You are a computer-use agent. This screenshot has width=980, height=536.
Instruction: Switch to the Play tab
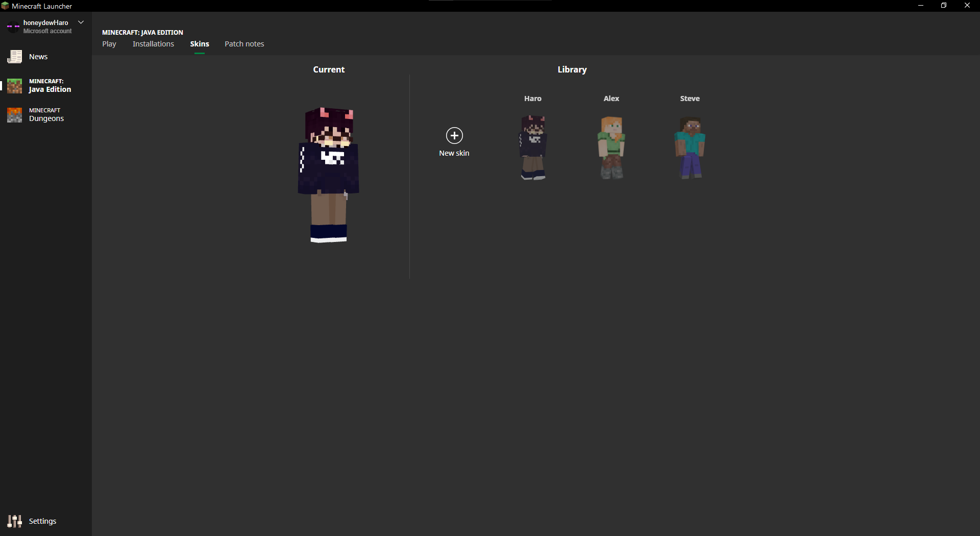(x=109, y=44)
